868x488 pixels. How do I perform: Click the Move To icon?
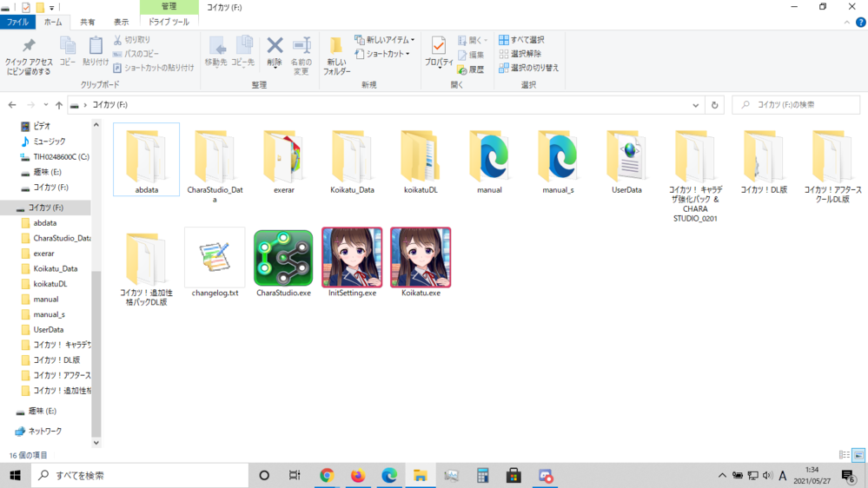(215, 45)
